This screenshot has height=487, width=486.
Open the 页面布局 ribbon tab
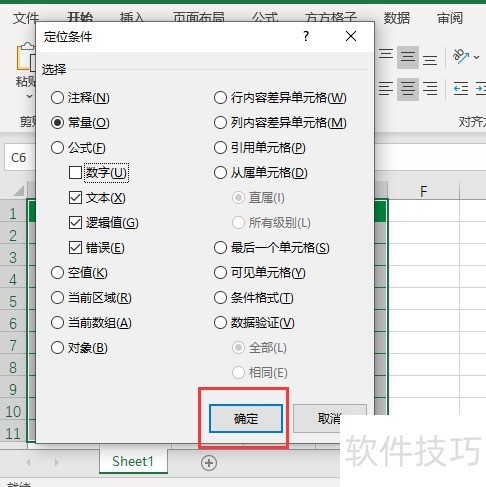(199, 17)
